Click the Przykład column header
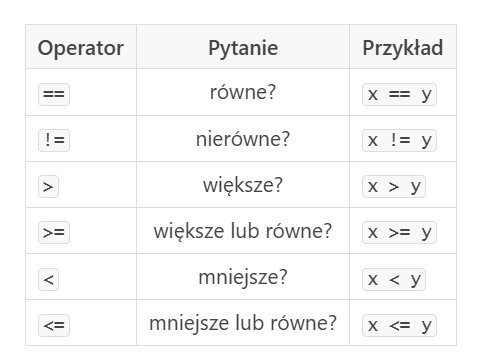489x360 pixels. click(x=403, y=48)
